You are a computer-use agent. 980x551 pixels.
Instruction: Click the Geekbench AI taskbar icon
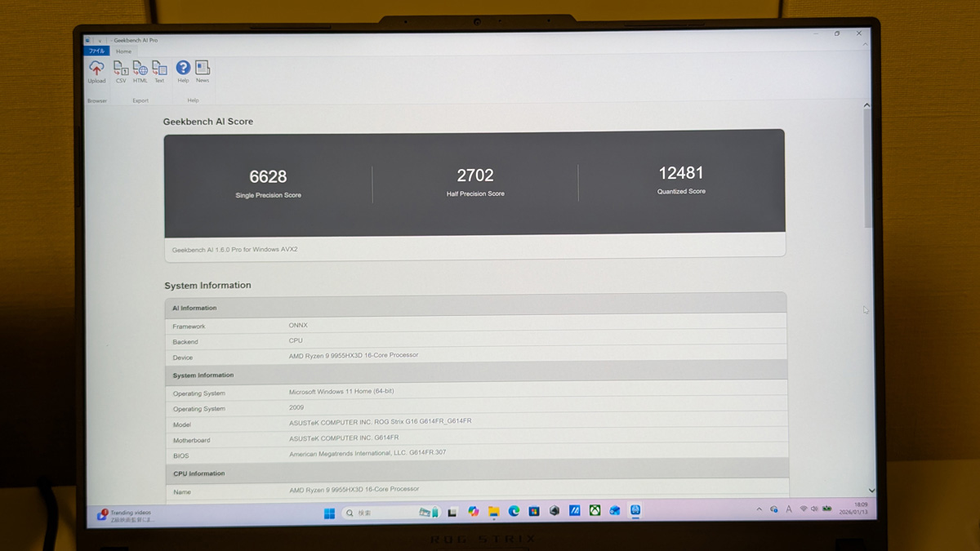[x=635, y=510]
